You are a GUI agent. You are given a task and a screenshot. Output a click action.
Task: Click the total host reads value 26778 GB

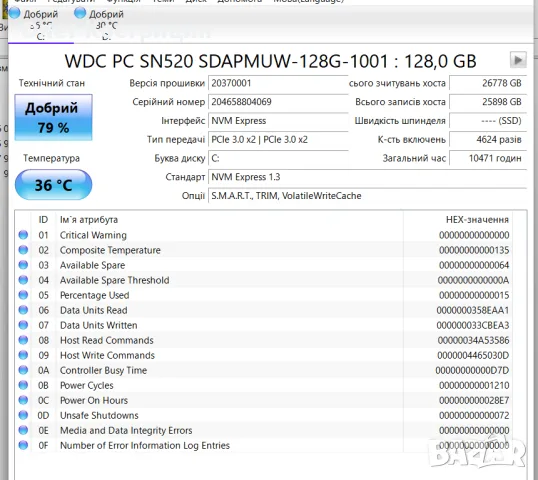point(488,83)
